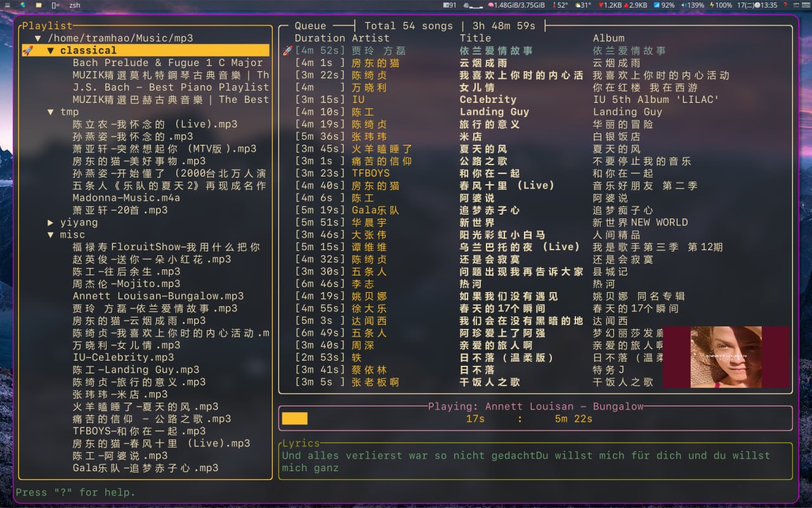812x508 pixels.
Task: Select Madonna-Music.m4a in the playlist
Action: click(x=126, y=198)
